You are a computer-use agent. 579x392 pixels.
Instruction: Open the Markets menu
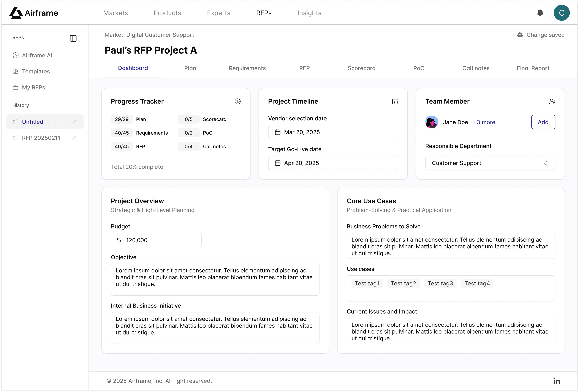tap(116, 13)
